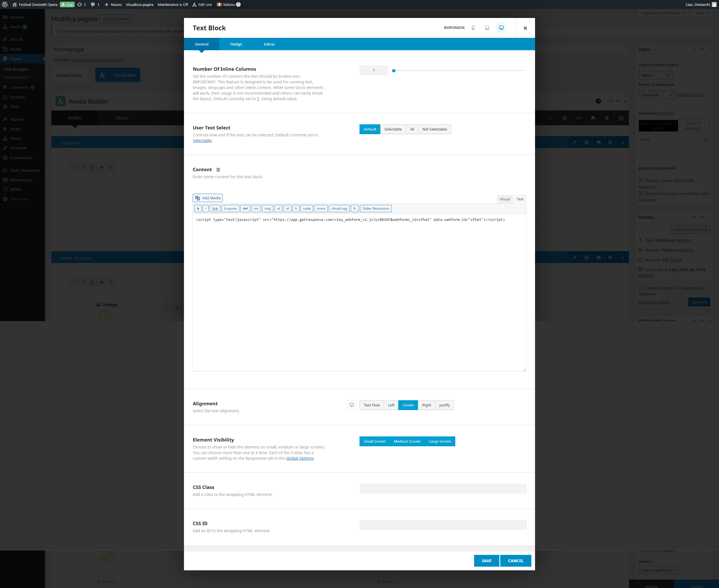Viewport: 719px width, 588px height.
Task: Set alignment to Justify
Action: coord(444,405)
